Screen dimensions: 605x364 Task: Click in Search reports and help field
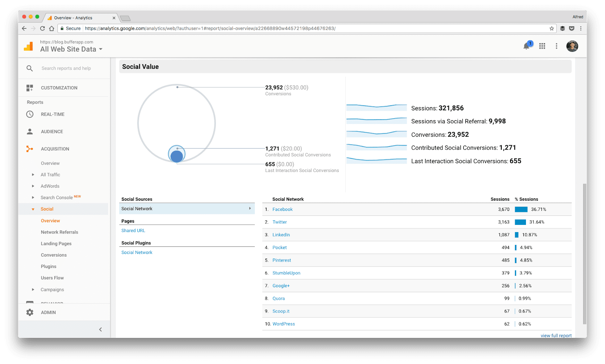66,68
